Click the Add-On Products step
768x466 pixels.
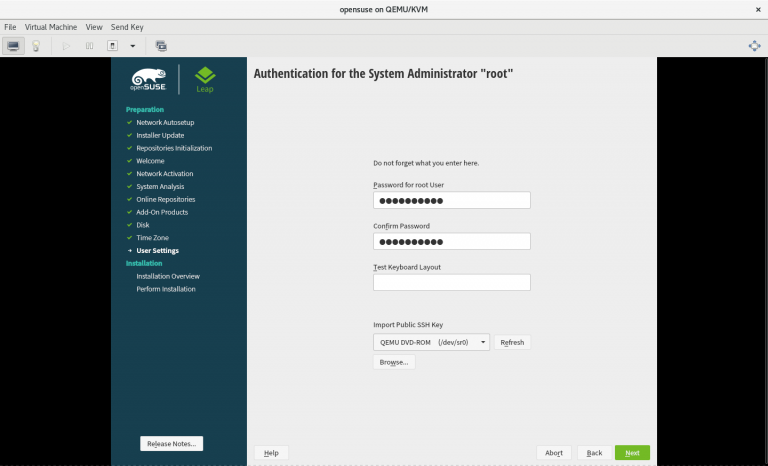pos(162,212)
